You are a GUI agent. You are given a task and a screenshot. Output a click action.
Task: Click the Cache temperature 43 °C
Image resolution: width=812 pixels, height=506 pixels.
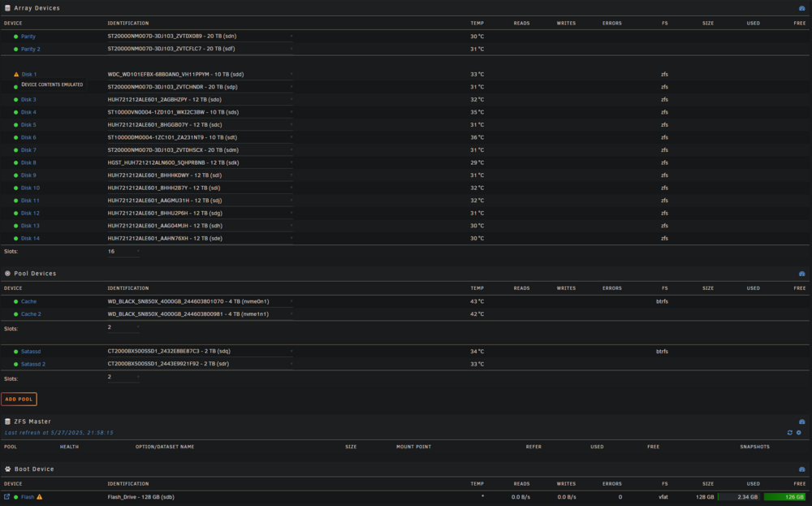pos(477,301)
